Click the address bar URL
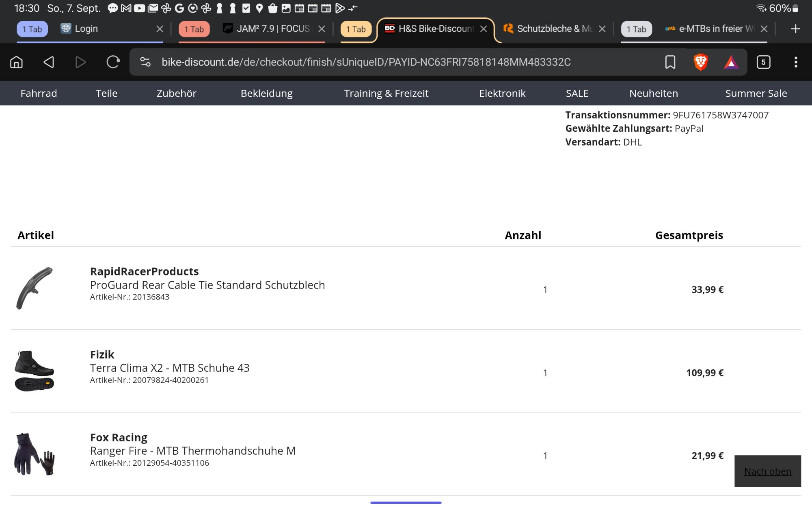The image size is (812, 508). coord(365,62)
